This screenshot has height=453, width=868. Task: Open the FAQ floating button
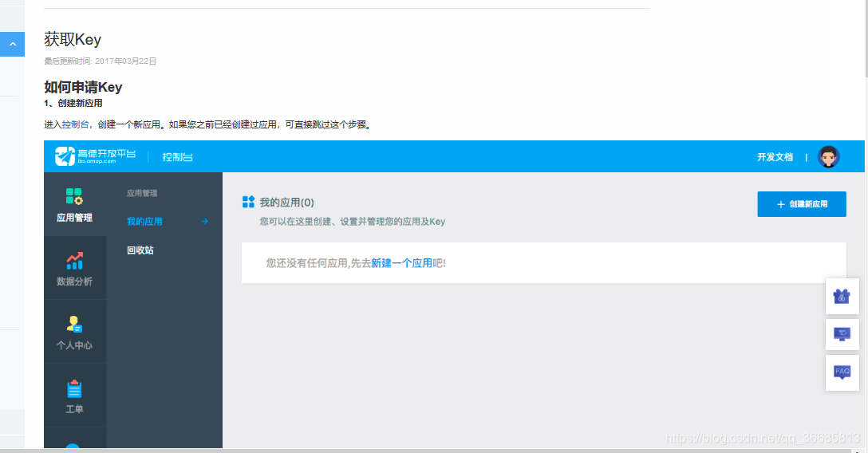click(842, 372)
